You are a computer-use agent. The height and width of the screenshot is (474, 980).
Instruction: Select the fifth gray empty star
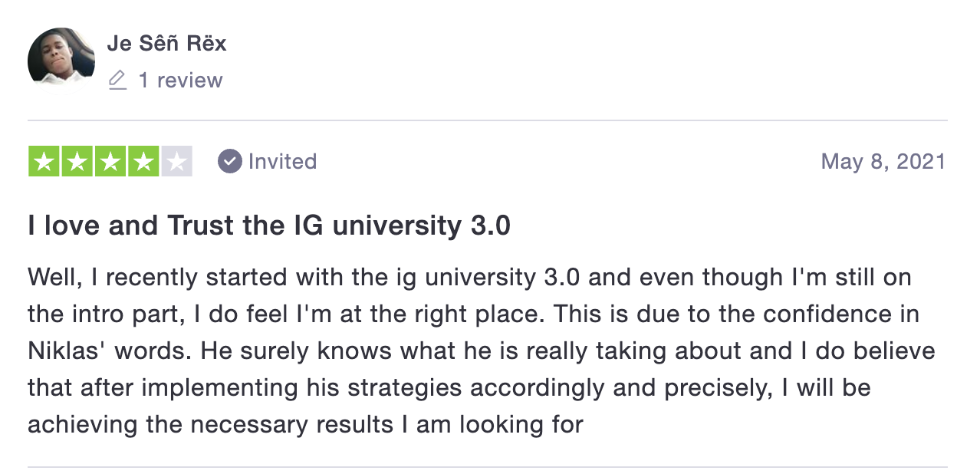(x=176, y=161)
